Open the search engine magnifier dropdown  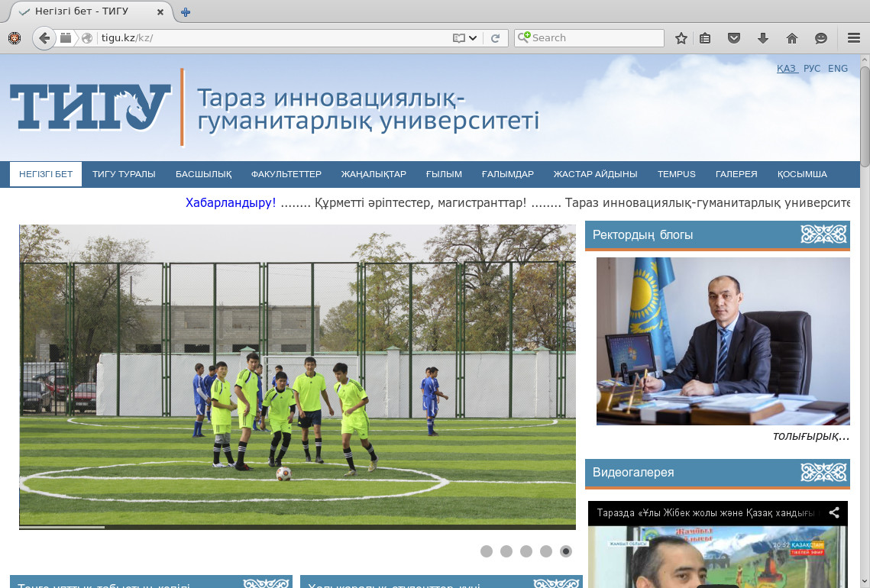click(524, 37)
